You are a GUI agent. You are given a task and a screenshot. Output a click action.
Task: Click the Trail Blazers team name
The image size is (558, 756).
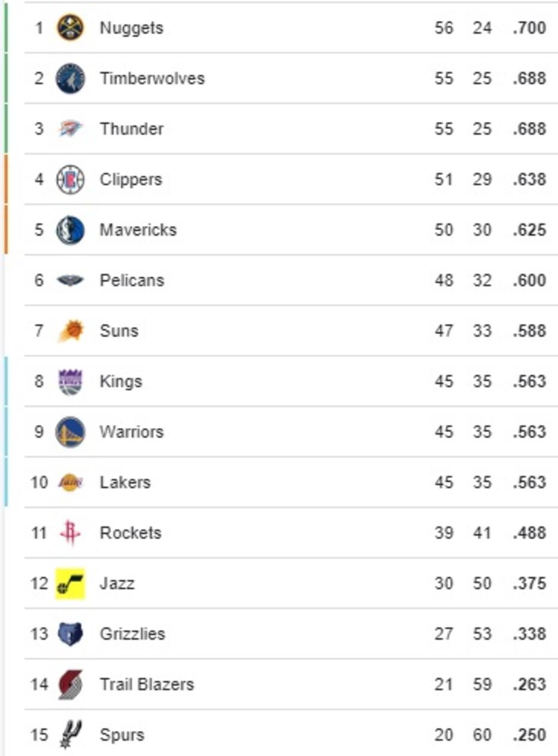tap(146, 685)
